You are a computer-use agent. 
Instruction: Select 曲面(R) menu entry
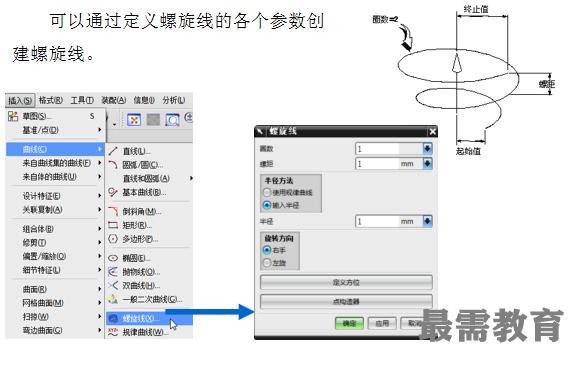point(55,289)
